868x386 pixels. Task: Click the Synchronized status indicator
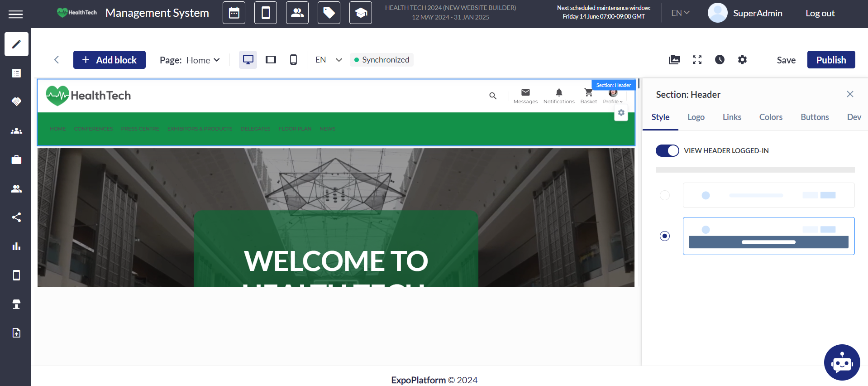coord(382,60)
